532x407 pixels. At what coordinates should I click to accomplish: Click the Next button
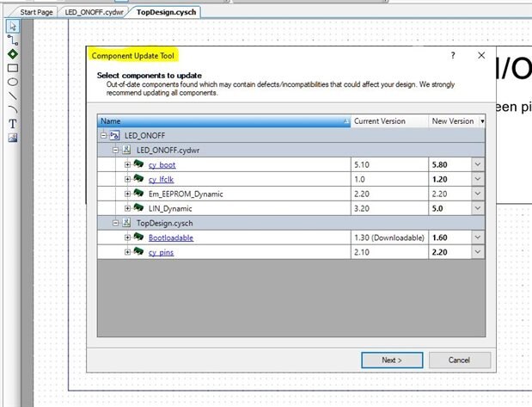coord(390,360)
